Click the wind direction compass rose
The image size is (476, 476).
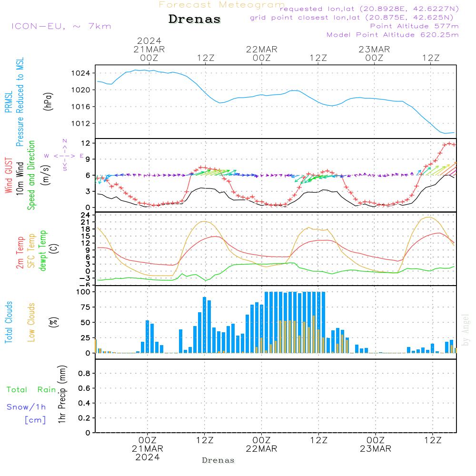(x=64, y=155)
